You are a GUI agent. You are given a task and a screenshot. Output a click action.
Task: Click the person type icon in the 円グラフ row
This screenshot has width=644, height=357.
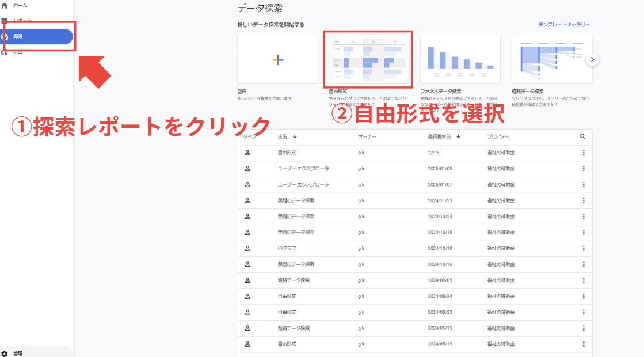point(247,249)
